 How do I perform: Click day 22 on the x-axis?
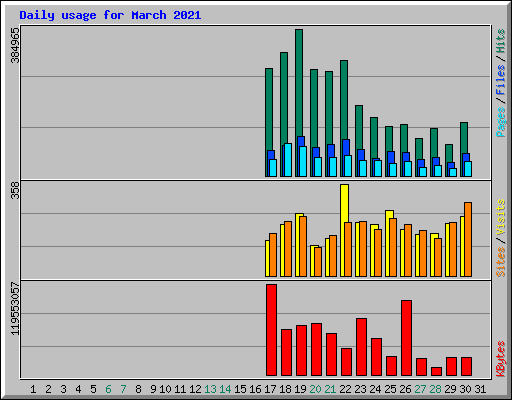pyautogui.click(x=345, y=389)
